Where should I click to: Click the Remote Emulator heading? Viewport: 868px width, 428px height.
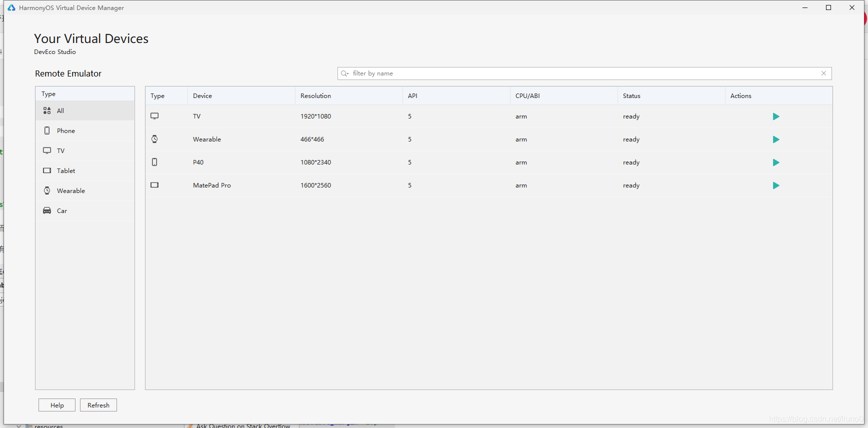(68, 73)
